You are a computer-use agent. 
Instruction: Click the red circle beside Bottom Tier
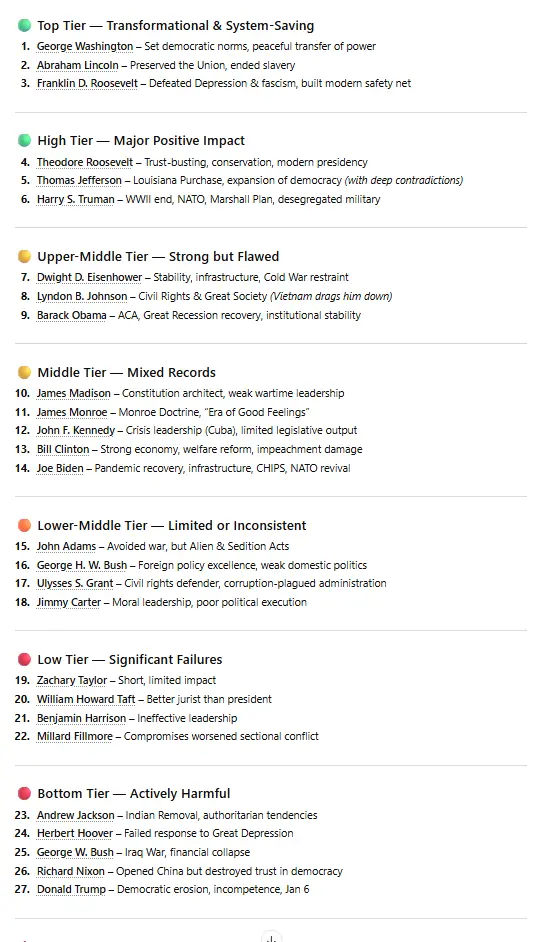pyautogui.click(x=25, y=793)
